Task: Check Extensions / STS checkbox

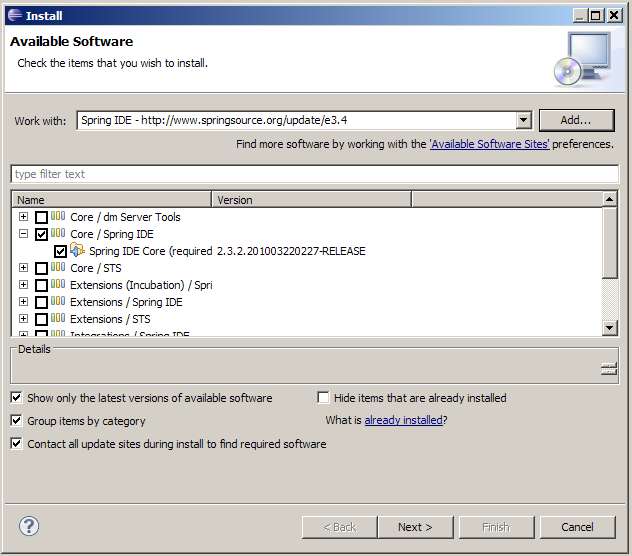Action: [x=42, y=319]
